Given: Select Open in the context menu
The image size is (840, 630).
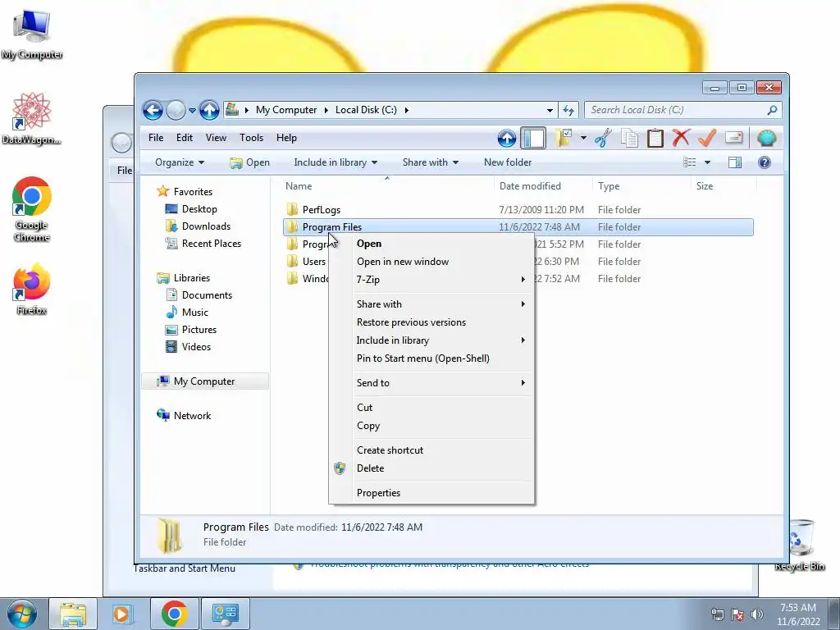Looking at the screenshot, I should pos(431,244).
